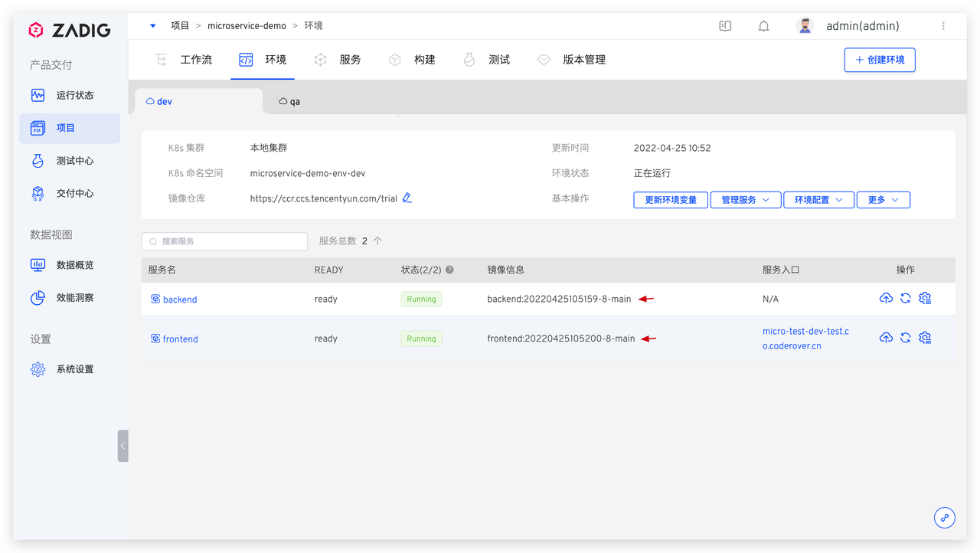Click 环境 at the breadcrumb end
This screenshot has height=553, width=980.
click(x=314, y=26)
